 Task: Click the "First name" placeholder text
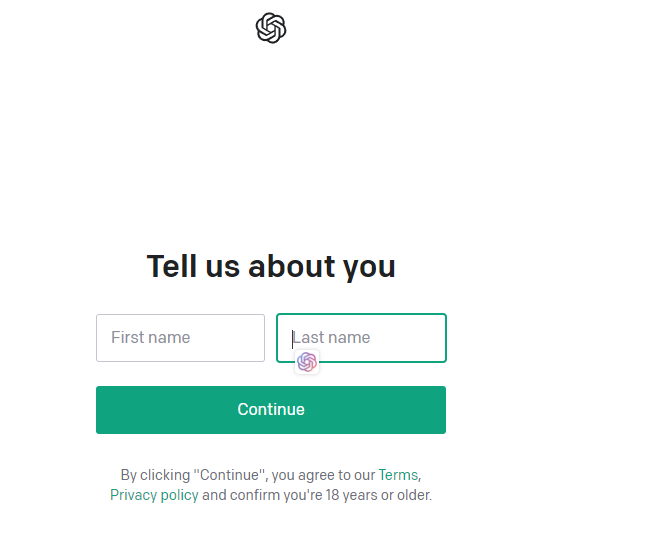pyautogui.click(x=150, y=338)
